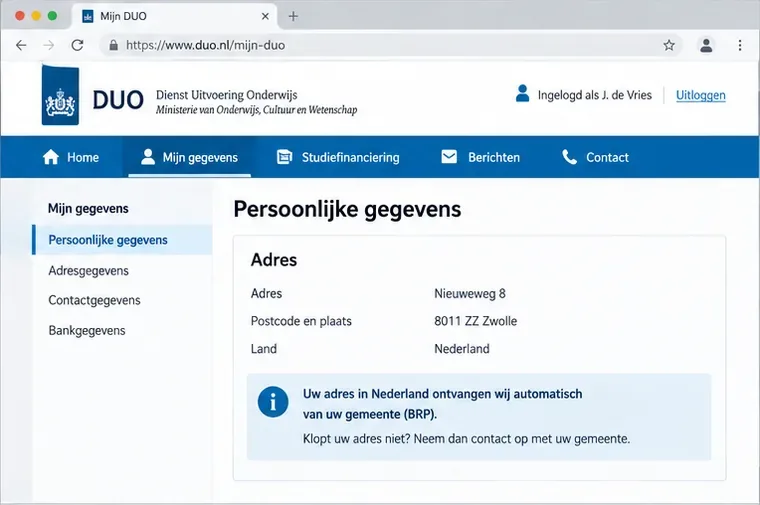Click the Ingelogd als J. de Vries text
The width and height of the screenshot is (760, 505).
coord(595,95)
